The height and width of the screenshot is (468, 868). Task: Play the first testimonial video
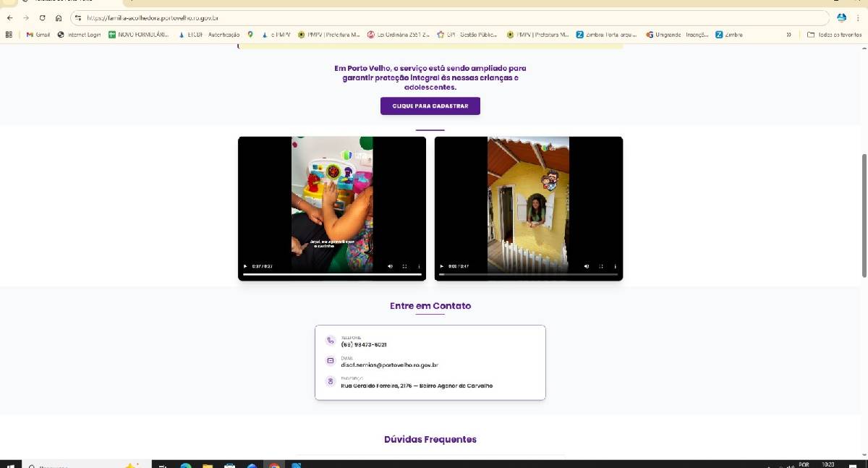coord(245,266)
